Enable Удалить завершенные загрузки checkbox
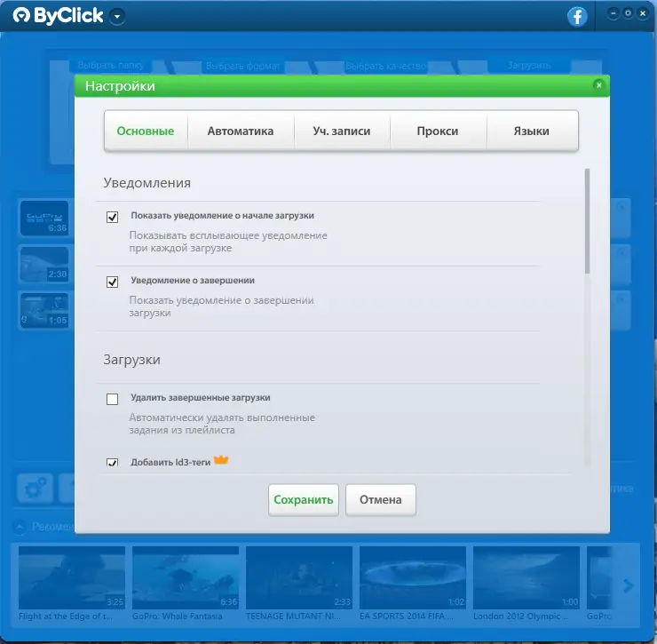657x644 pixels. (112, 399)
